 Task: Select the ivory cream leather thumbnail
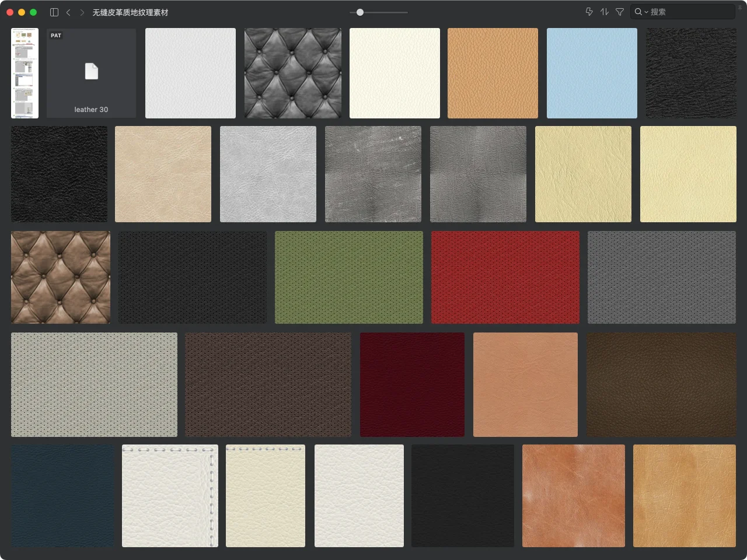click(395, 73)
